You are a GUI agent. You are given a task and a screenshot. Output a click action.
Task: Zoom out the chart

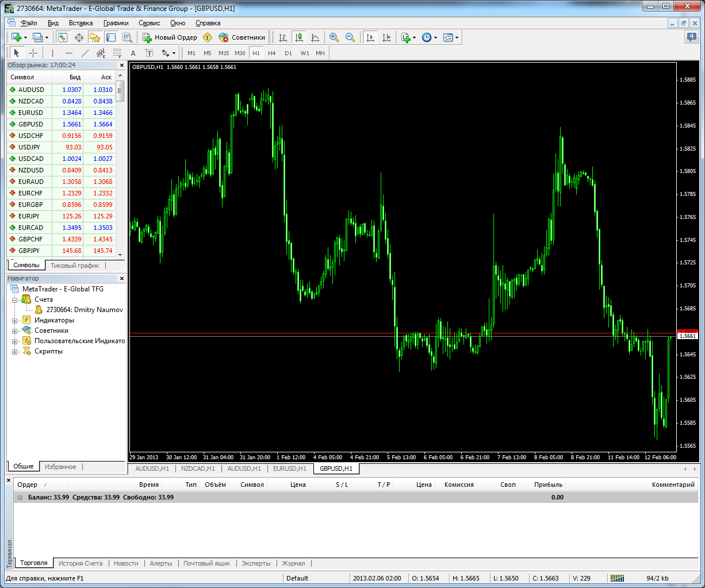click(x=350, y=37)
